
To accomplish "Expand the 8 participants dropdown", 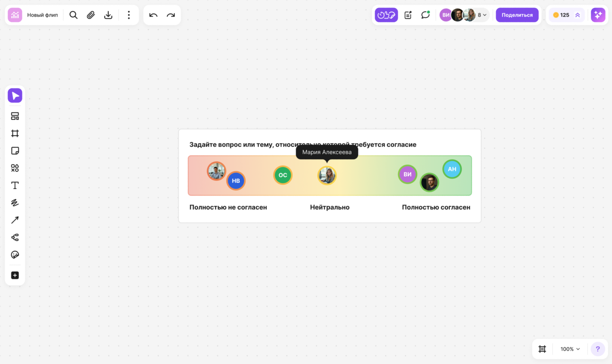I will click(x=482, y=15).
